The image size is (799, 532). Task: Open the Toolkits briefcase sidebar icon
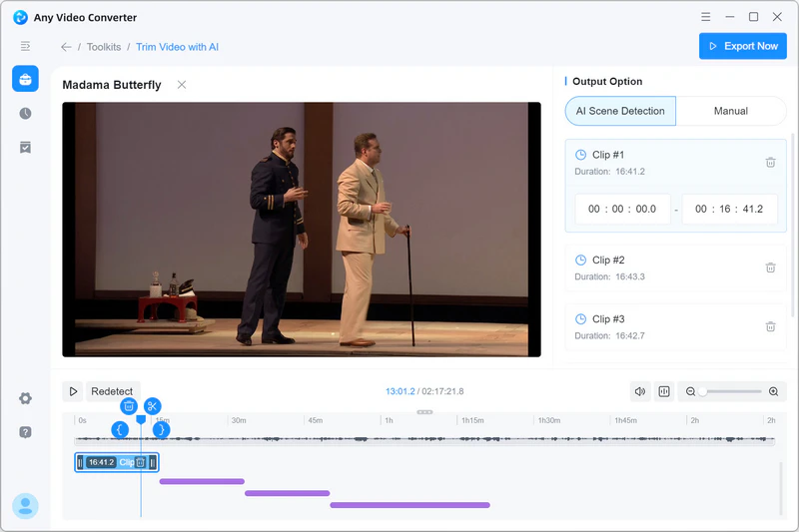tap(25, 79)
